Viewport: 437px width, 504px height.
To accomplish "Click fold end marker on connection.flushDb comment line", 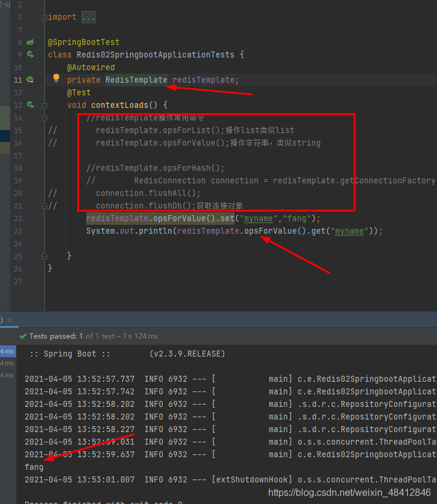I will [x=45, y=206].
